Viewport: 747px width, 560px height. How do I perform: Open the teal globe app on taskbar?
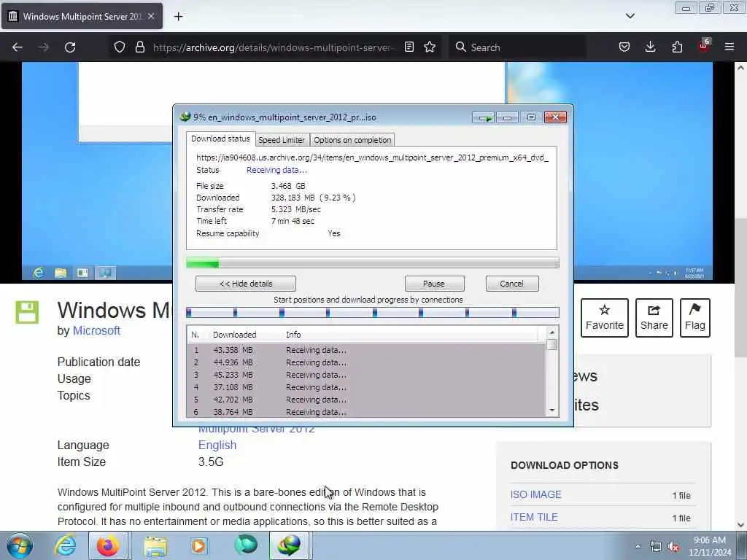[246, 545]
